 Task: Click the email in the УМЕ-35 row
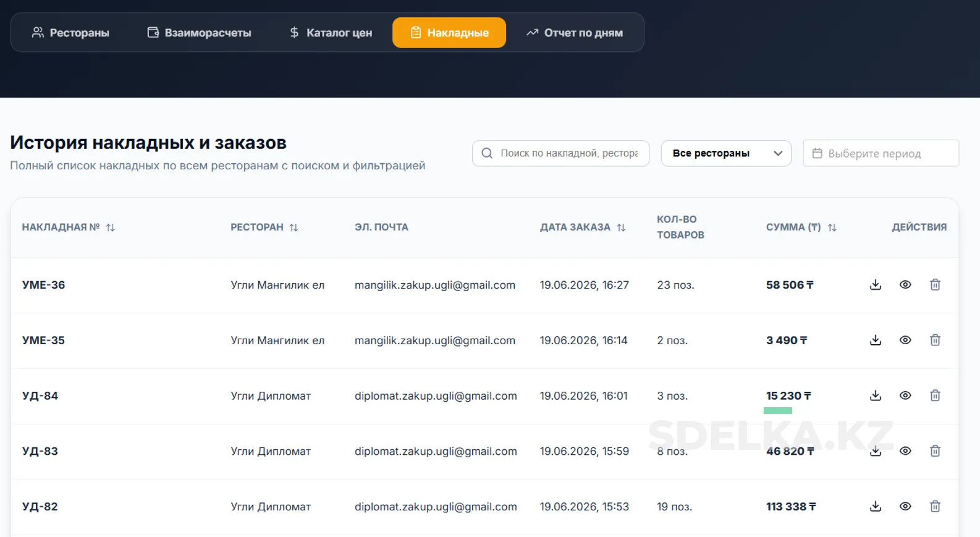click(435, 340)
